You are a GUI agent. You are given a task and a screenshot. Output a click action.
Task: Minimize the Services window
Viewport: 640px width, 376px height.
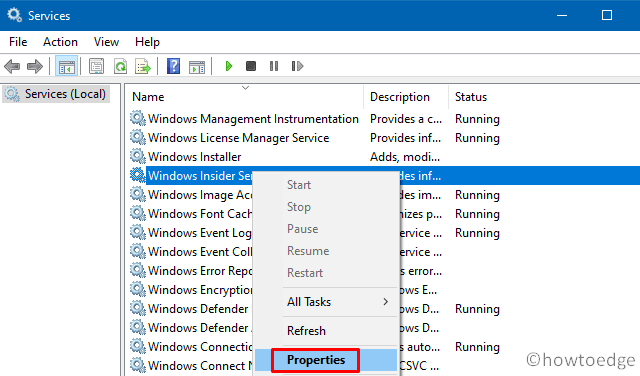tap(562, 15)
